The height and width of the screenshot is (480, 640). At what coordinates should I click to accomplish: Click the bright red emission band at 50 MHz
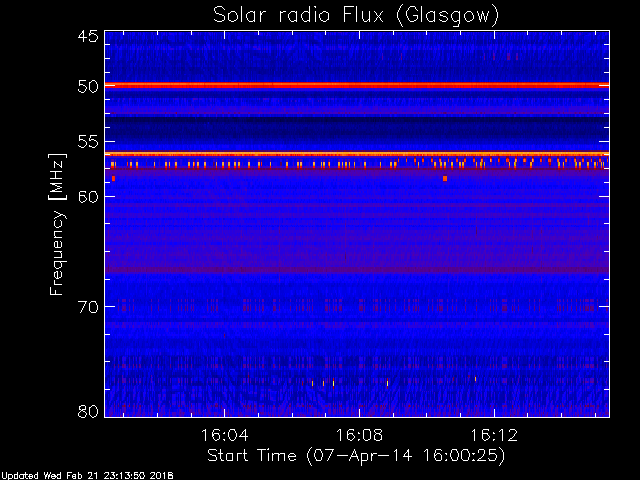(357, 85)
